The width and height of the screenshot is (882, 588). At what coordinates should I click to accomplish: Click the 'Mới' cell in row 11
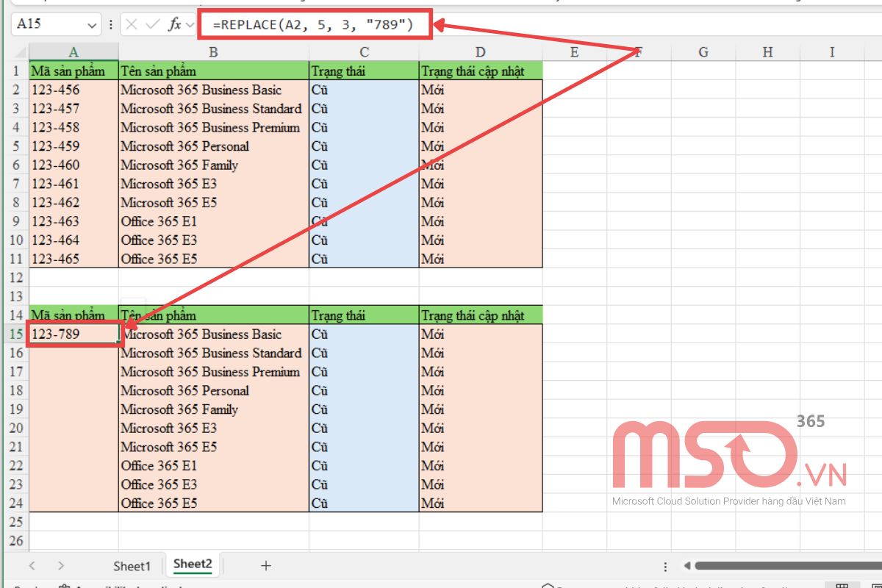[x=481, y=259]
